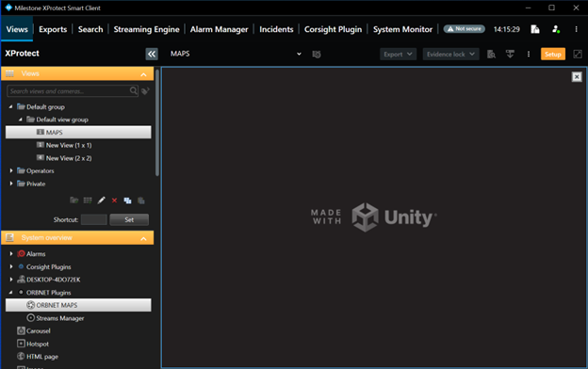The width and height of the screenshot is (588, 369).
Task: Collapse the Default view group folder
Action: point(20,120)
